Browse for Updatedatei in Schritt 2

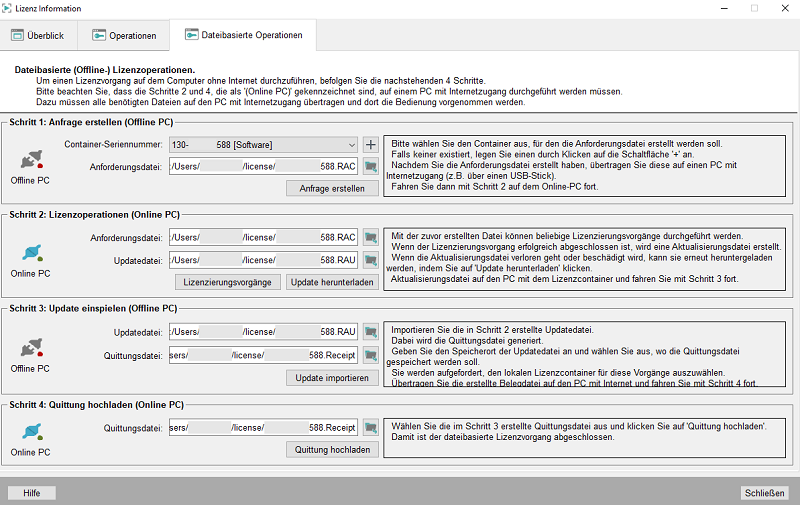(370, 260)
